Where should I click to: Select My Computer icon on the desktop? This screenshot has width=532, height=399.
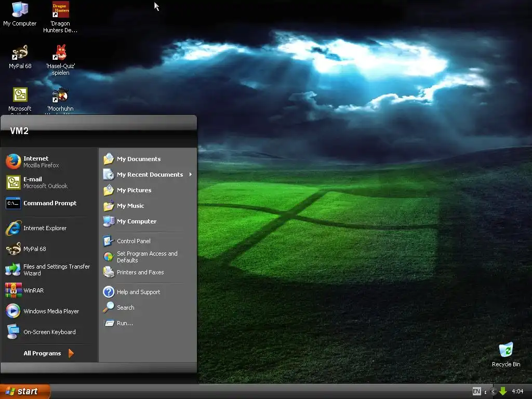click(20, 14)
